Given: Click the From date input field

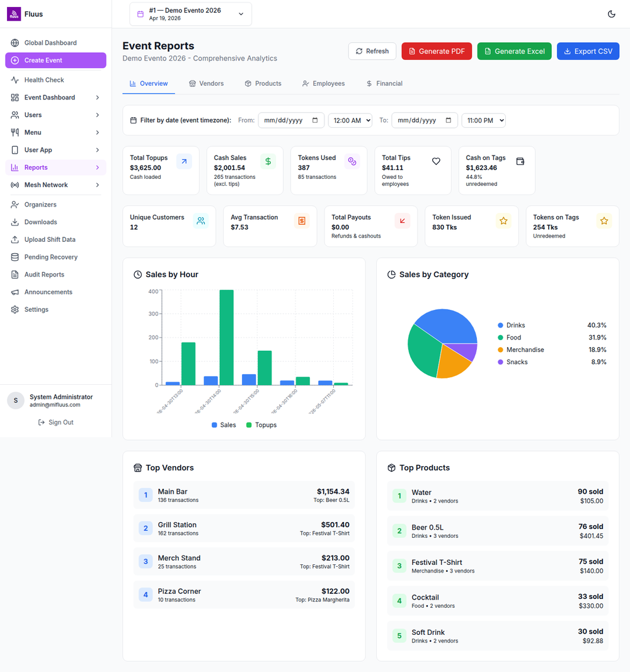Looking at the screenshot, I should [x=291, y=121].
